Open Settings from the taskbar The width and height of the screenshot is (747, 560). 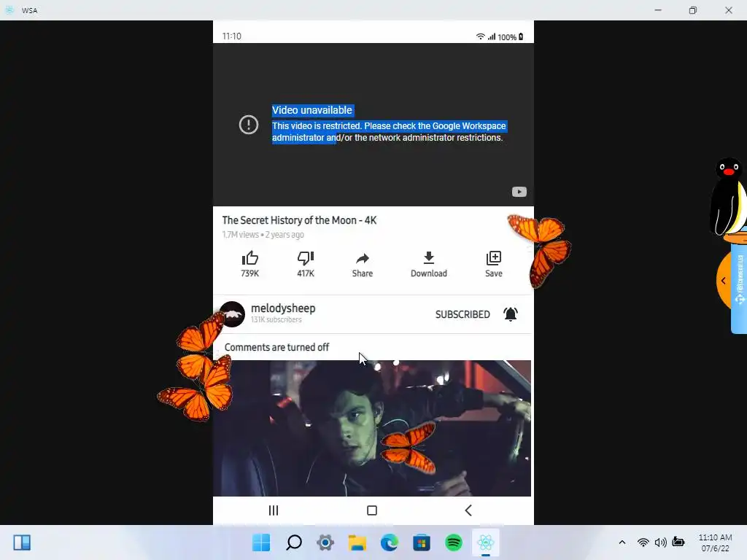click(x=325, y=542)
